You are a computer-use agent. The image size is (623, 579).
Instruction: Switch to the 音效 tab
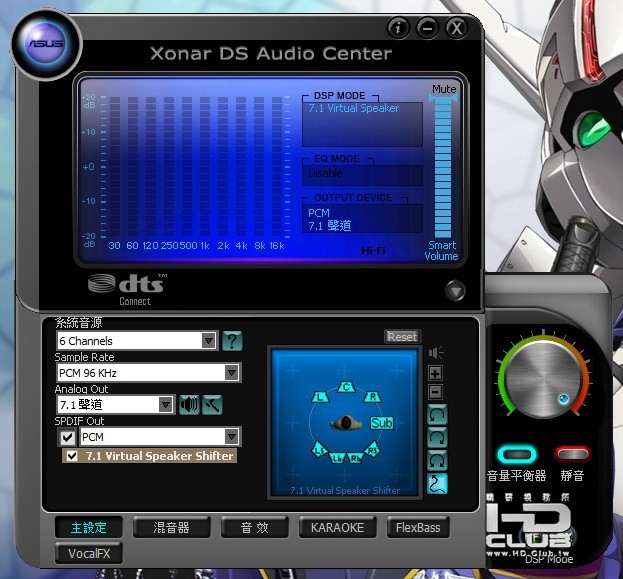point(254,527)
